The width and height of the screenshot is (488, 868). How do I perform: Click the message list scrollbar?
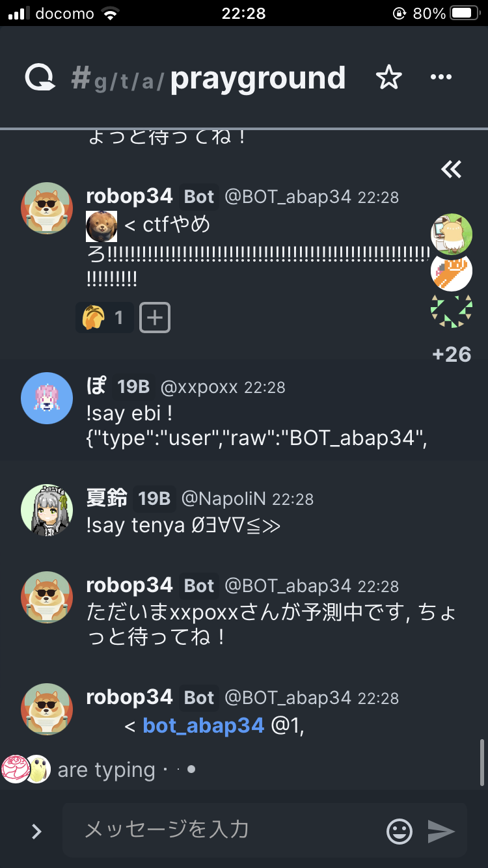[x=481, y=762]
